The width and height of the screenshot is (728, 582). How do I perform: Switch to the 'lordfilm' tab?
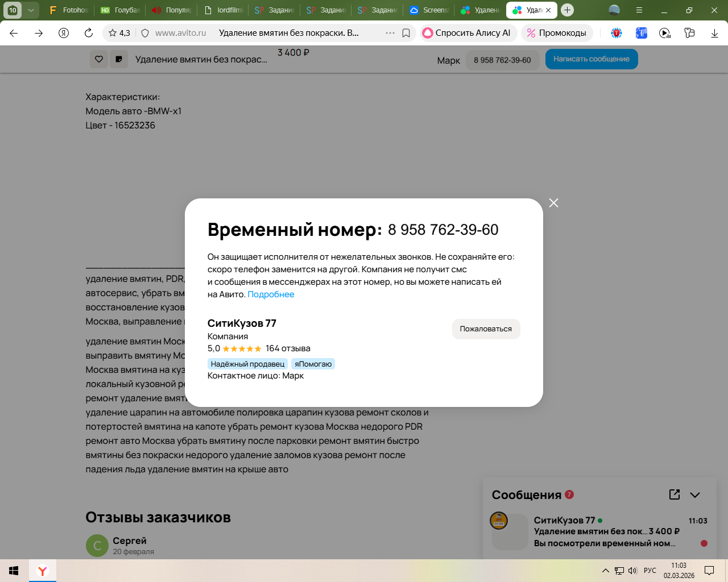coord(222,10)
